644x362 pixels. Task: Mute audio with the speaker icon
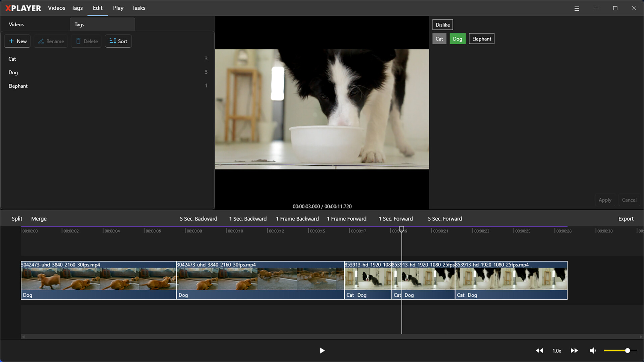click(x=593, y=351)
